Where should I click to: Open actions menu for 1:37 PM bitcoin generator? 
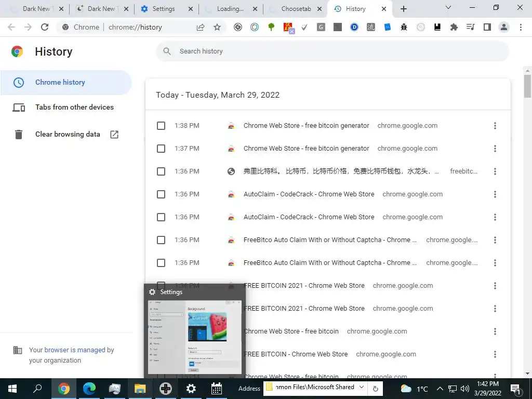[x=495, y=149]
